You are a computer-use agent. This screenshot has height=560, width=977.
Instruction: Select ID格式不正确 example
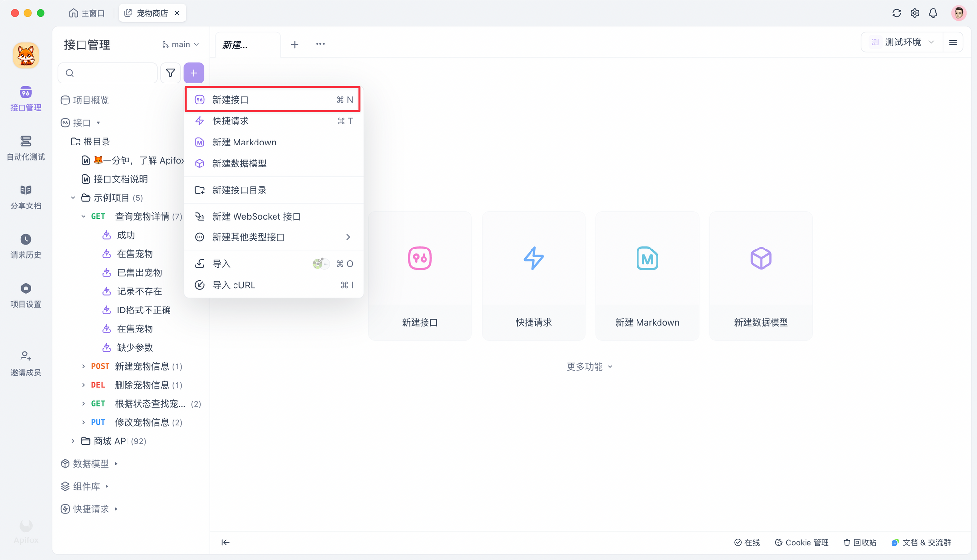[x=136, y=310]
